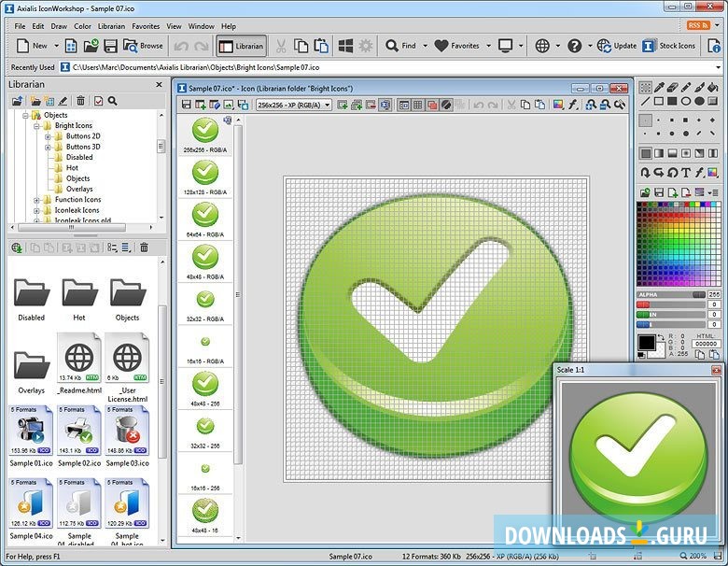
Task: Click the RSS feed icon
Action: point(698,25)
